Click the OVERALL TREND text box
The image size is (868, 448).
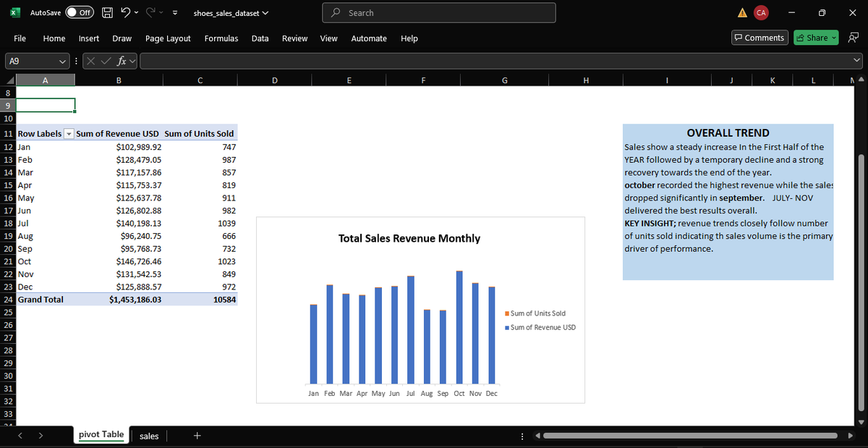tap(728, 201)
